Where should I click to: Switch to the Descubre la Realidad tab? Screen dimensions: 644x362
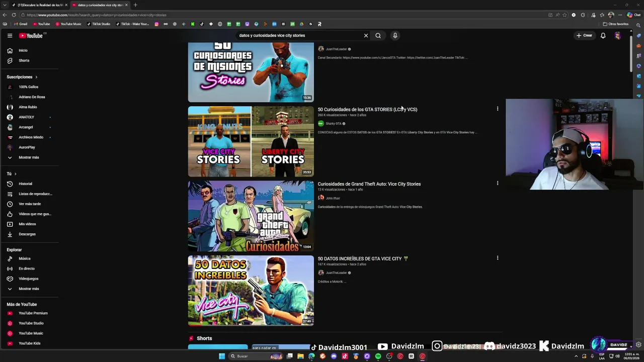click(x=40, y=5)
